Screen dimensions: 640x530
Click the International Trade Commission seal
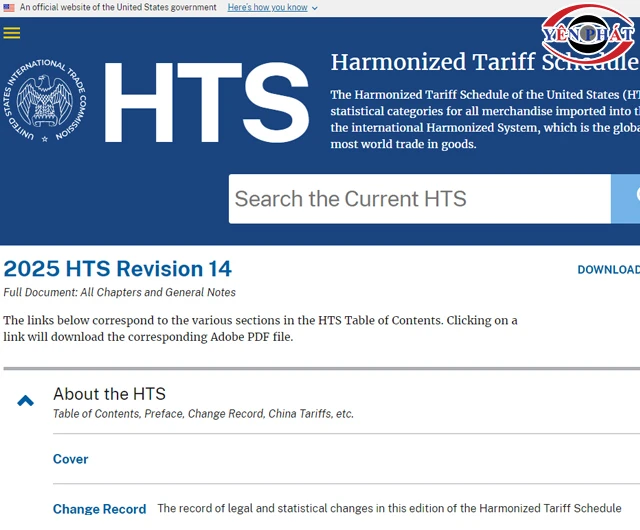45,102
